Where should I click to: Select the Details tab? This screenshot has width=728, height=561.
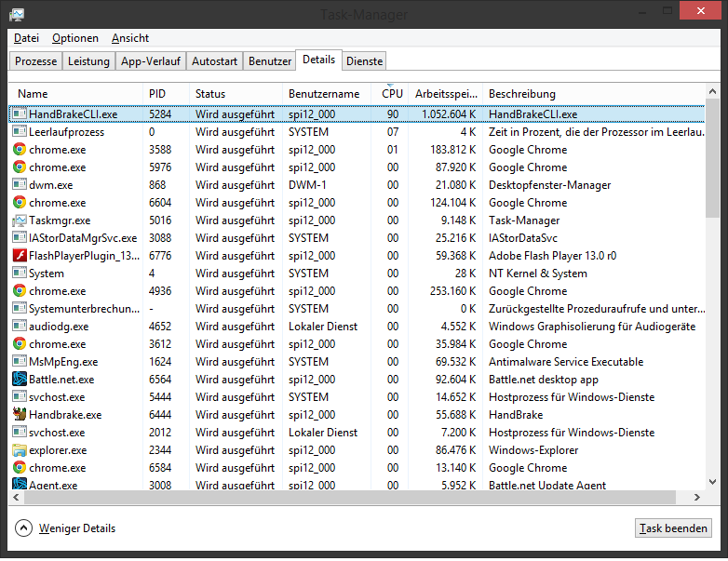tap(319, 60)
